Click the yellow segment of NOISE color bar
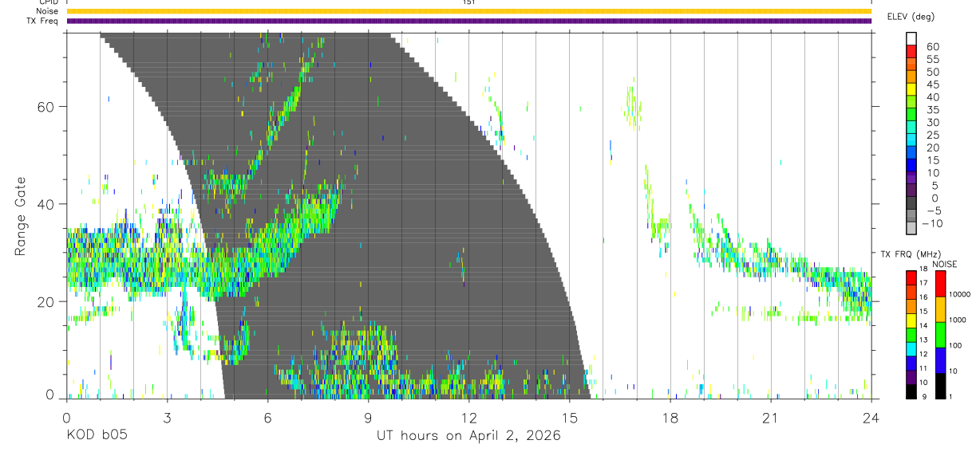 939,309
